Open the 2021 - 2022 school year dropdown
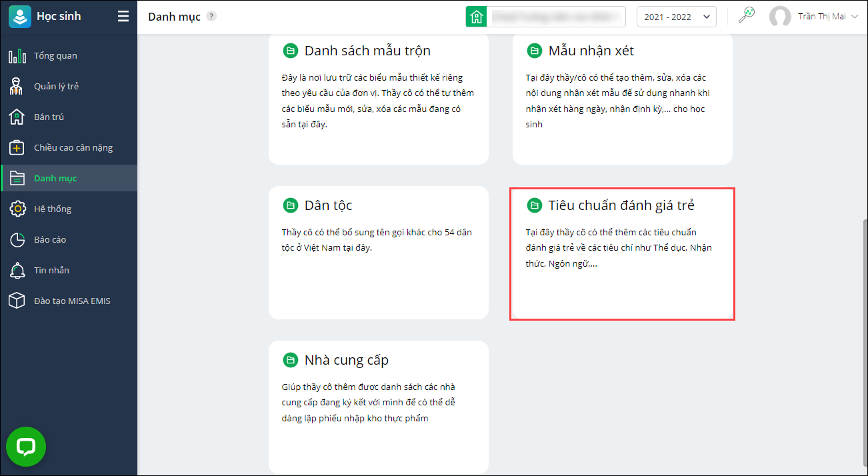 (676, 17)
